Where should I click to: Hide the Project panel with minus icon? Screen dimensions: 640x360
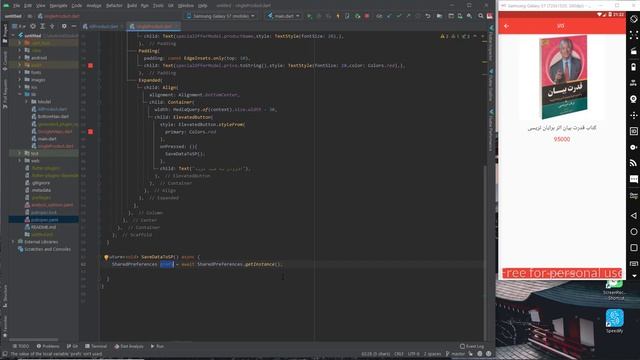click(74, 26)
